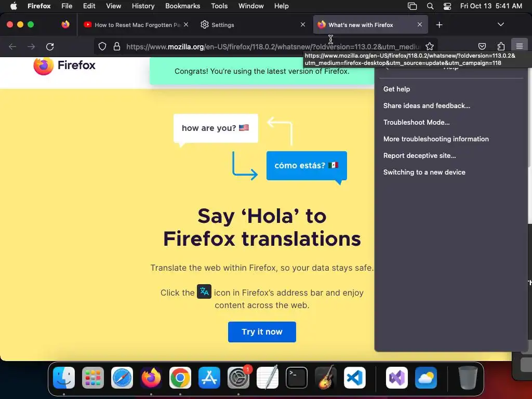
Task: Open the Firefox application menu
Action: (x=39, y=6)
